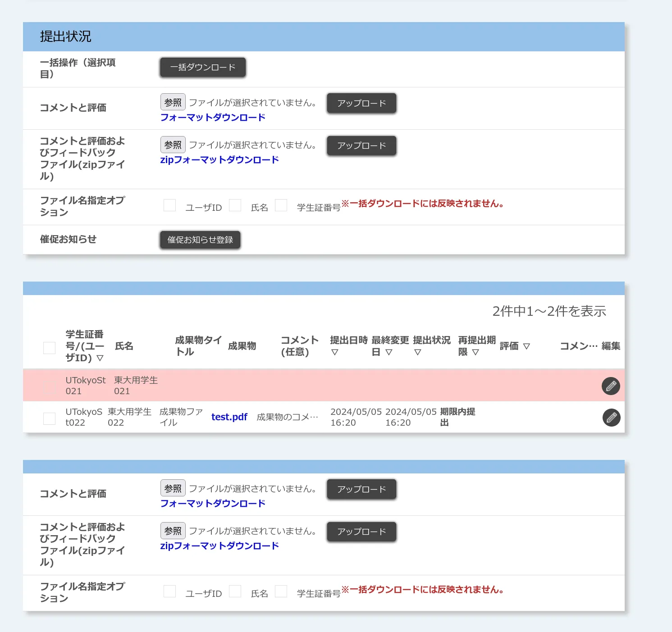Select the header checkbox to select all students
Screen dimensions: 672x632
49,348
